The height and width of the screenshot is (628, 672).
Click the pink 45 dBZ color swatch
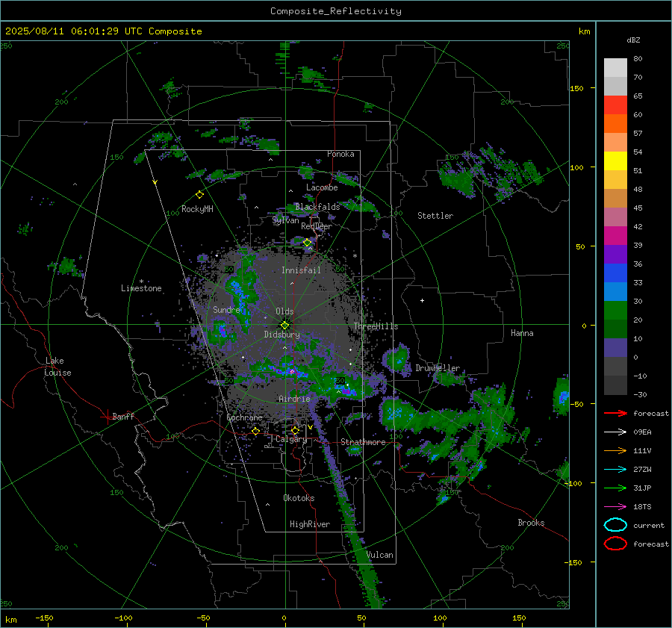pyautogui.click(x=615, y=217)
